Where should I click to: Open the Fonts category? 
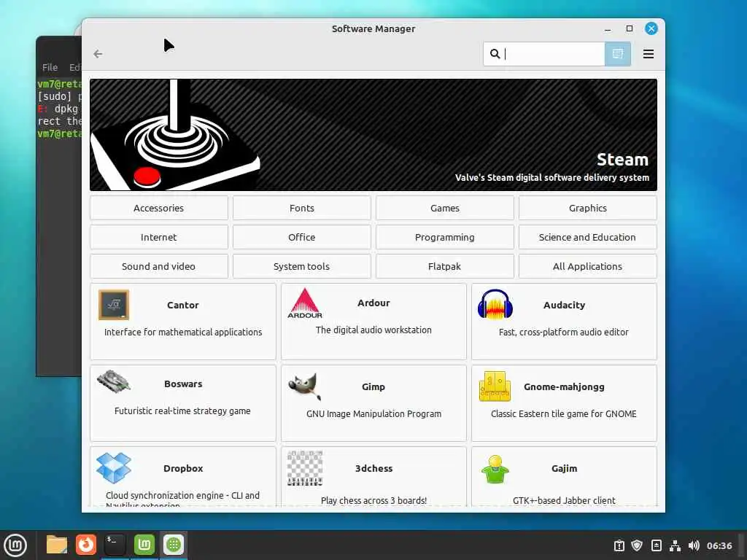click(301, 208)
